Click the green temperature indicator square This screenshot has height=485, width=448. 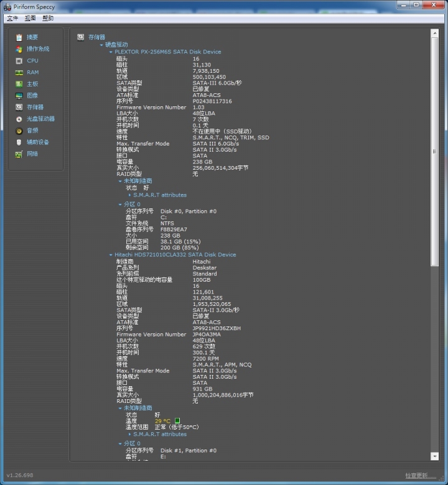point(177,421)
